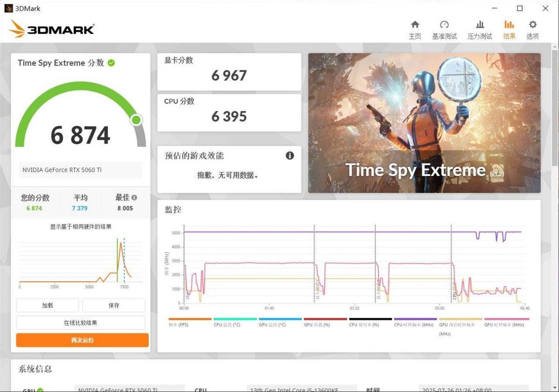Click the 3DMark app icon in title bar
Image resolution: width=559 pixels, height=392 pixels.
[x=8, y=8]
